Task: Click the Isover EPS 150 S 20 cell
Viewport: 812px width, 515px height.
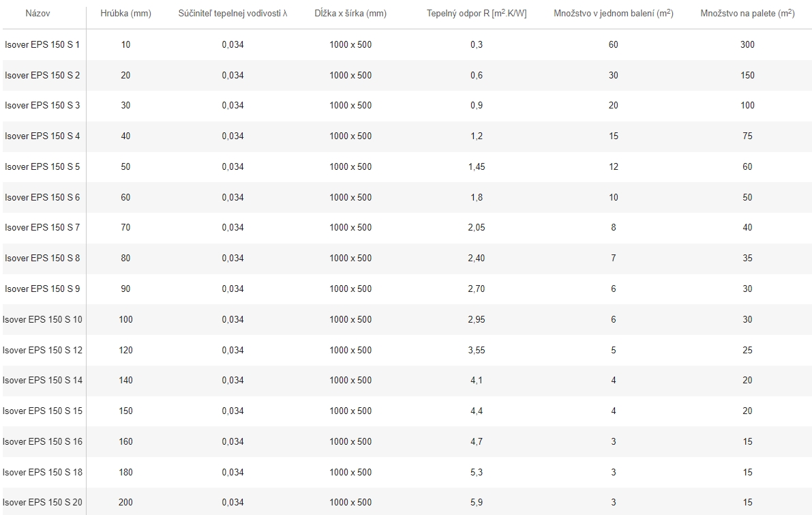Action: click(42, 503)
